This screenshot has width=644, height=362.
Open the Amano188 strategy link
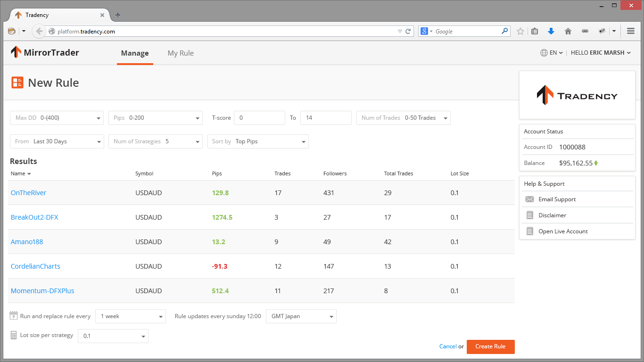27,242
